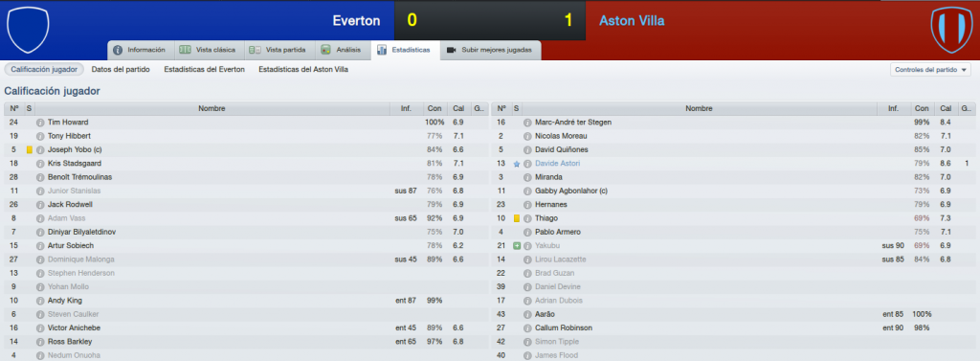Click the Aston Villa club crest icon
The height and width of the screenshot is (361, 980).
951,30
